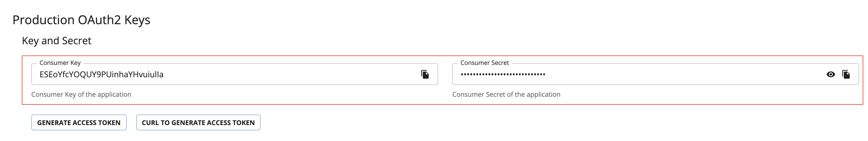The height and width of the screenshot is (141, 868).
Task: Click the Generate Access Token button
Action: pos(79,122)
